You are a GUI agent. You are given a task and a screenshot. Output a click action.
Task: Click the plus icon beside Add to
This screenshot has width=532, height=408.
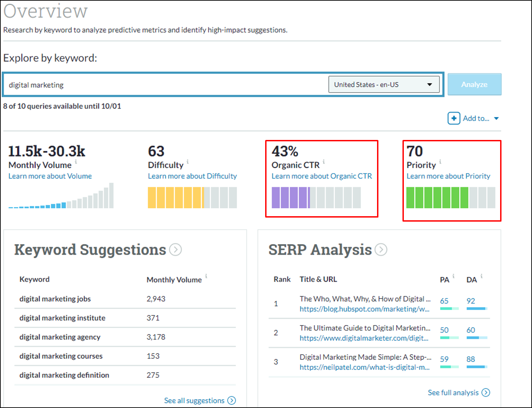pos(454,118)
